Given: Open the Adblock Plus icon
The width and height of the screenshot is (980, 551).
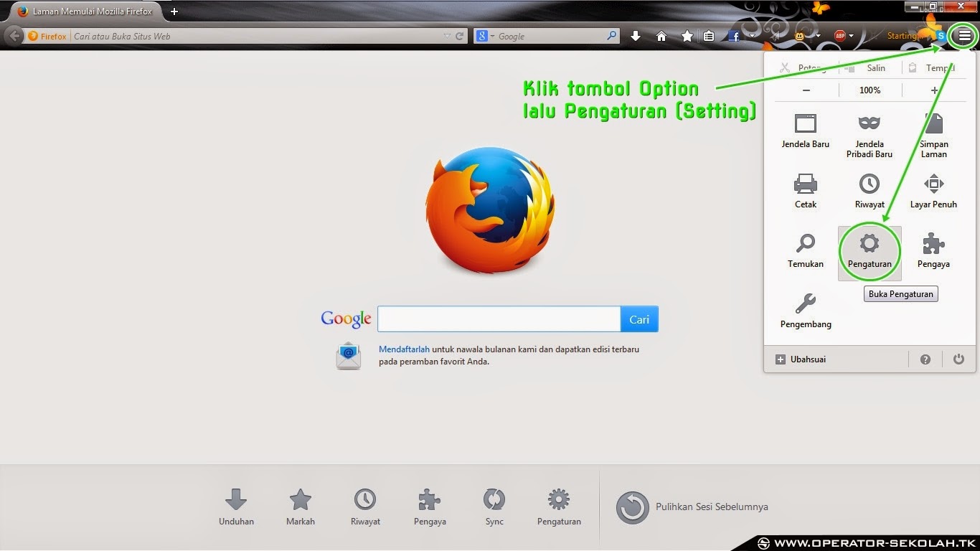Looking at the screenshot, I should 839,36.
